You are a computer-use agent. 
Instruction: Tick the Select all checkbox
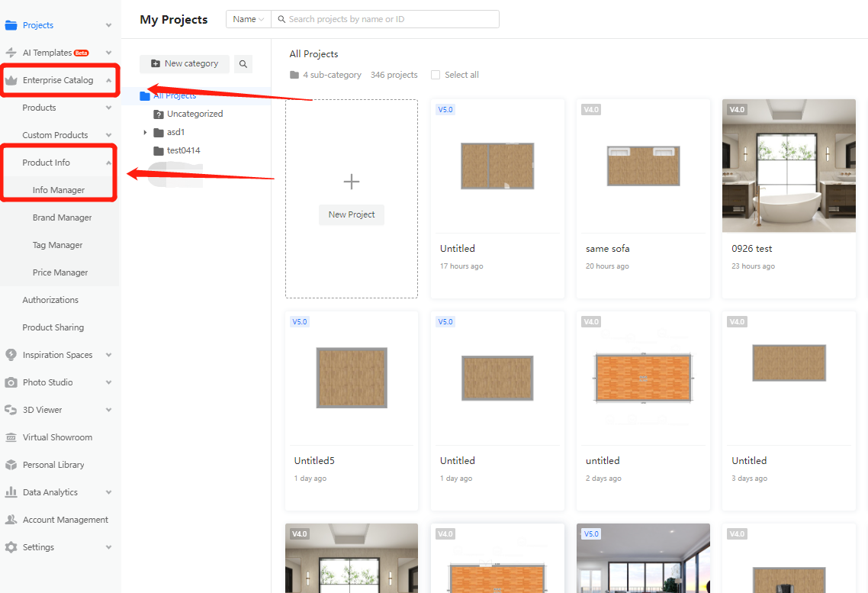[x=436, y=75]
